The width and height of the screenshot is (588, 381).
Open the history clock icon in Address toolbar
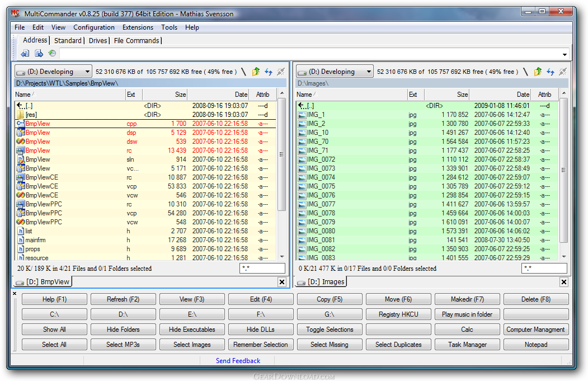pos(52,53)
